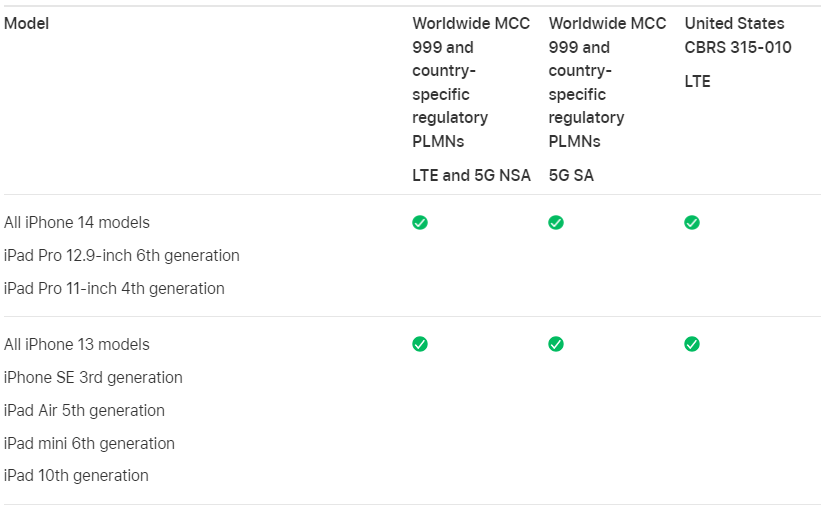Select iPad Air 5th generation text

pyautogui.click(x=84, y=410)
